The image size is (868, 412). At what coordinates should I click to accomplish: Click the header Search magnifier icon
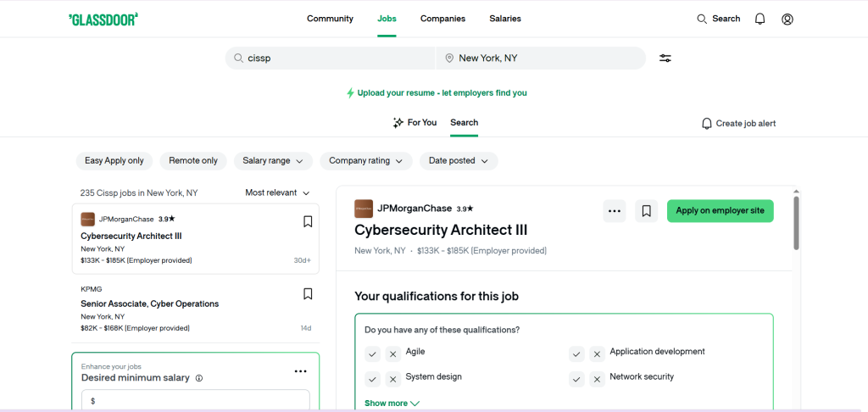(701, 19)
